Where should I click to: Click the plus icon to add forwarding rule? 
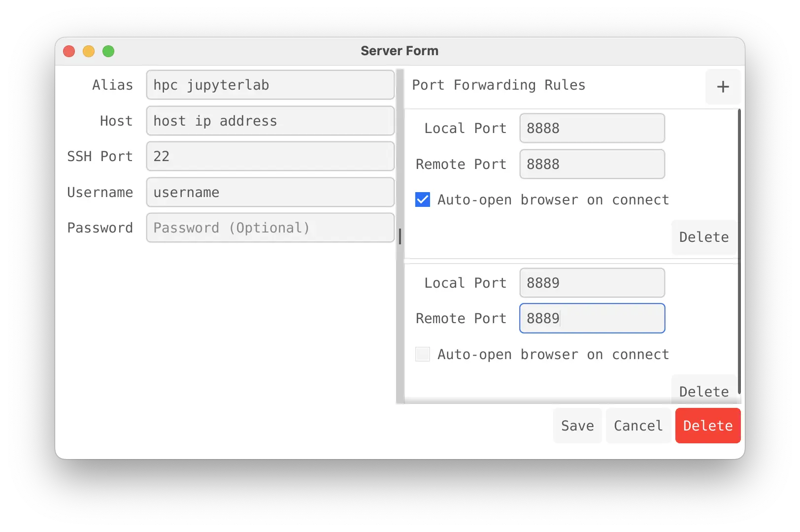tap(723, 87)
